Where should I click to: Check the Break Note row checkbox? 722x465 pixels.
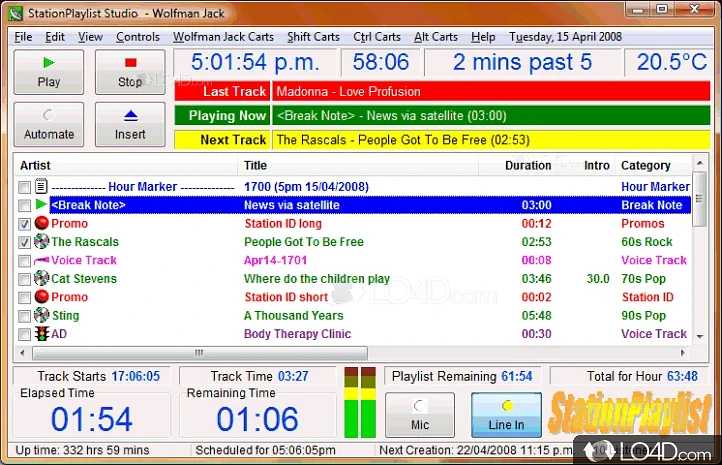pyautogui.click(x=24, y=206)
